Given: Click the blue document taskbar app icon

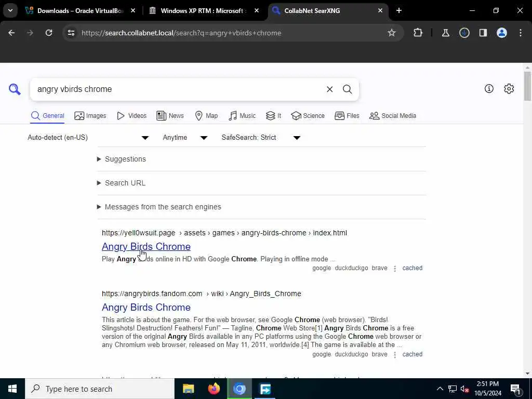Looking at the screenshot, I should point(265,389).
